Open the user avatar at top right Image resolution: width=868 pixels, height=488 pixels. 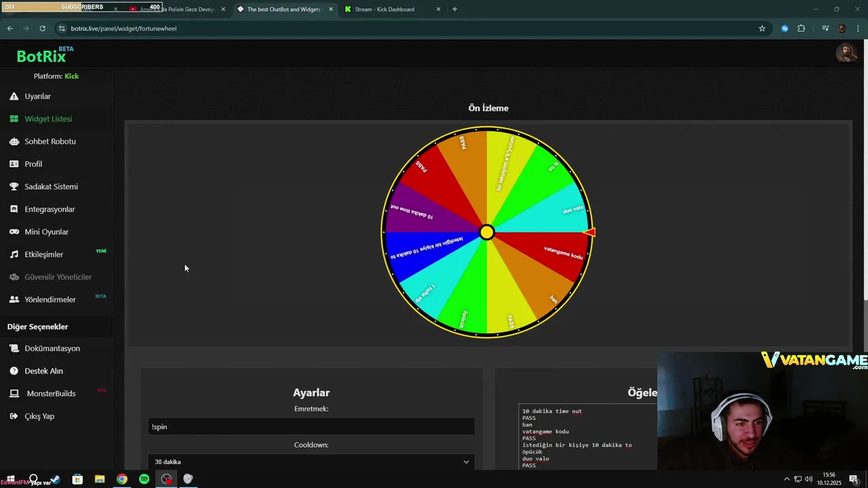click(846, 53)
